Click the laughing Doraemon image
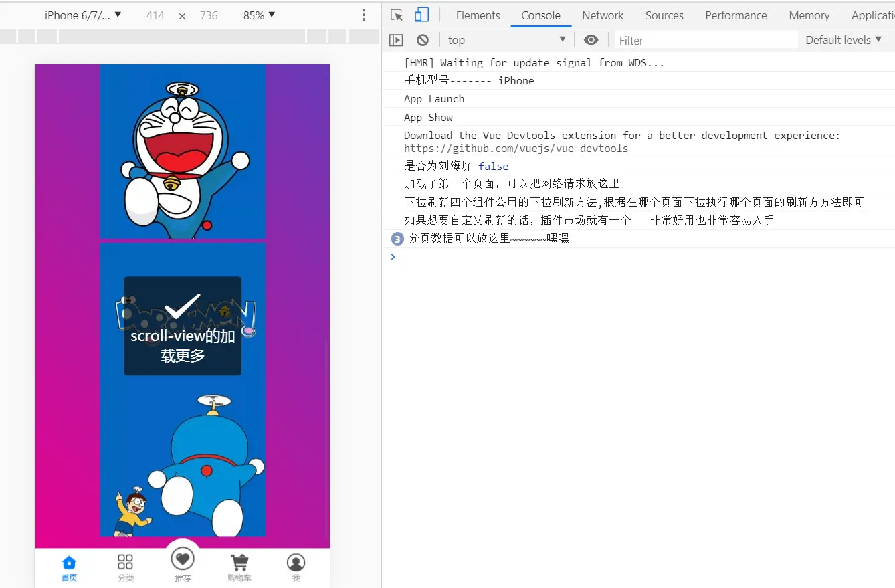Image resolution: width=895 pixels, height=588 pixels. (183, 152)
